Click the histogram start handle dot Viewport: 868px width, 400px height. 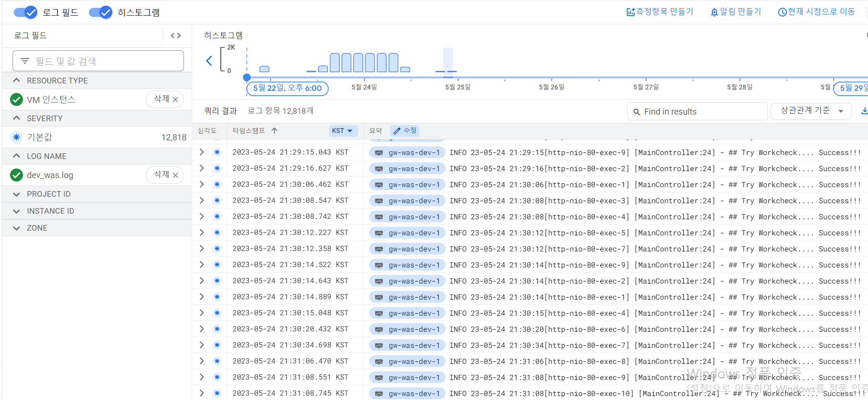pyautogui.click(x=247, y=78)
